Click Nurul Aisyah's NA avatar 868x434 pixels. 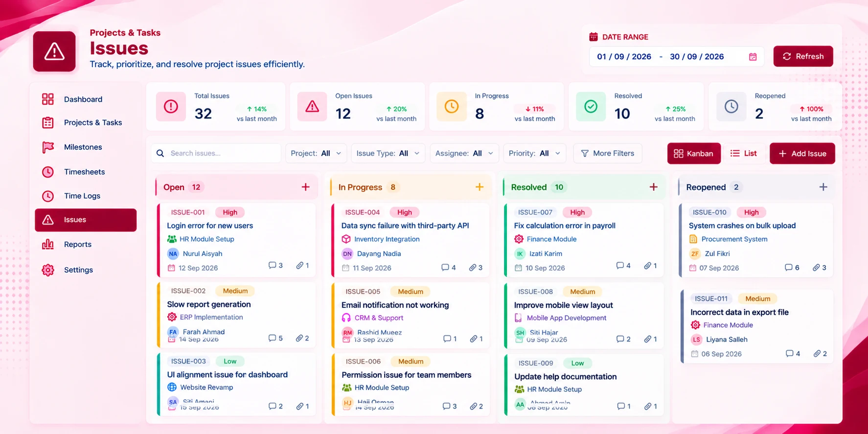coord(173,253)
